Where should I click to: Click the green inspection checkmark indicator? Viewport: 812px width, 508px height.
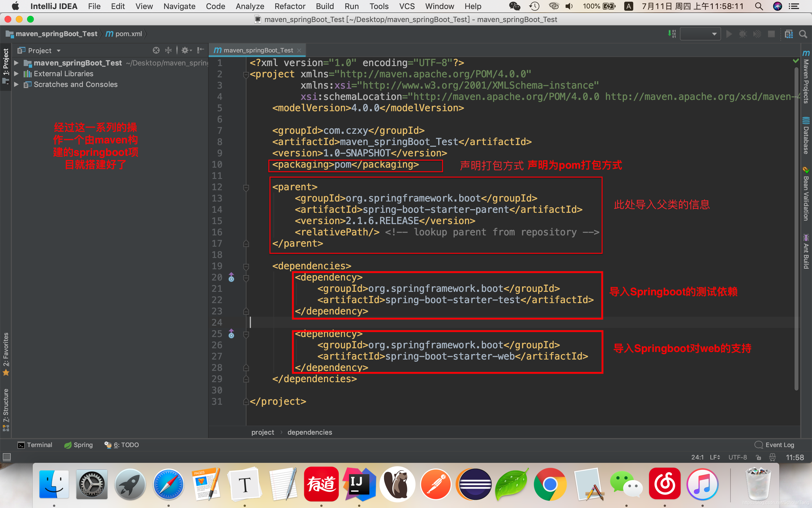click(x=796, y=61)
